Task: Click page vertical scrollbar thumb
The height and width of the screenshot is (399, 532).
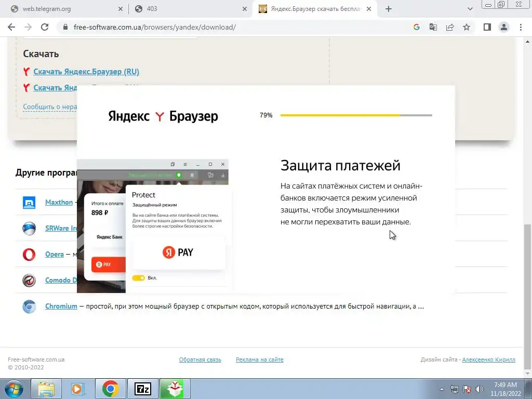Action: click(x=528, y=297)
